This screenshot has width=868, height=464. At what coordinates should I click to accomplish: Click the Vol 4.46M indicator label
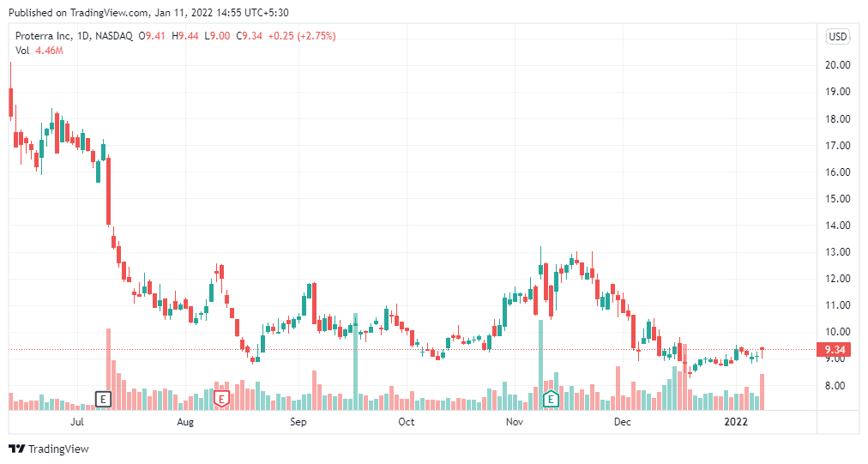[39, 51]
